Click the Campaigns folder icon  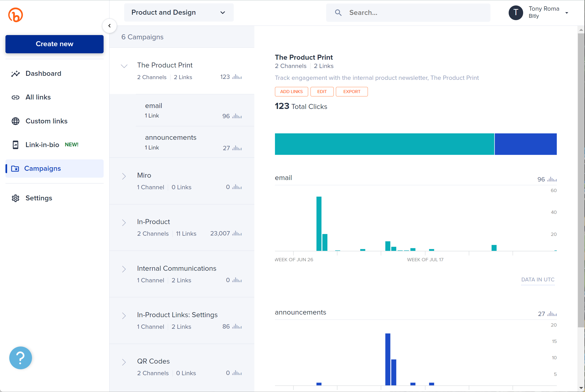click(15, 168)
